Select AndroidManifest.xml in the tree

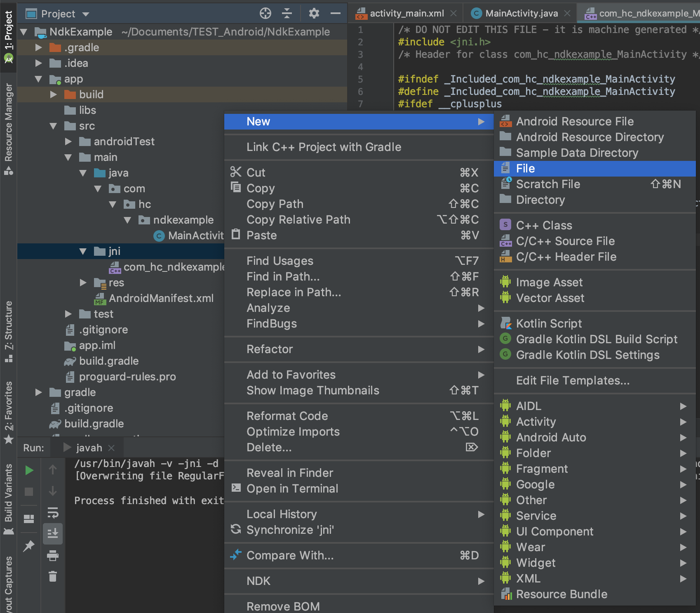[x=161, y=298]
